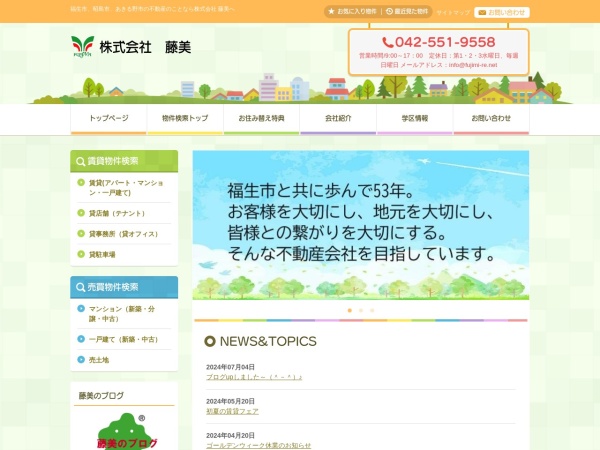Select the first slideshow indicator dot
This screenshot has height=450, width=600.
(349, 311)
